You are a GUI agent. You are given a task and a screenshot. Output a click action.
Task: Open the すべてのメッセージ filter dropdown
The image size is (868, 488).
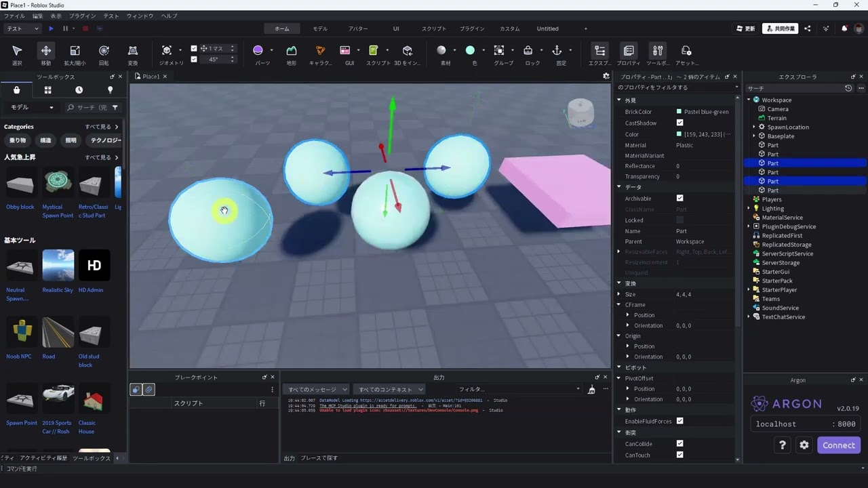(x=317, y=389)
